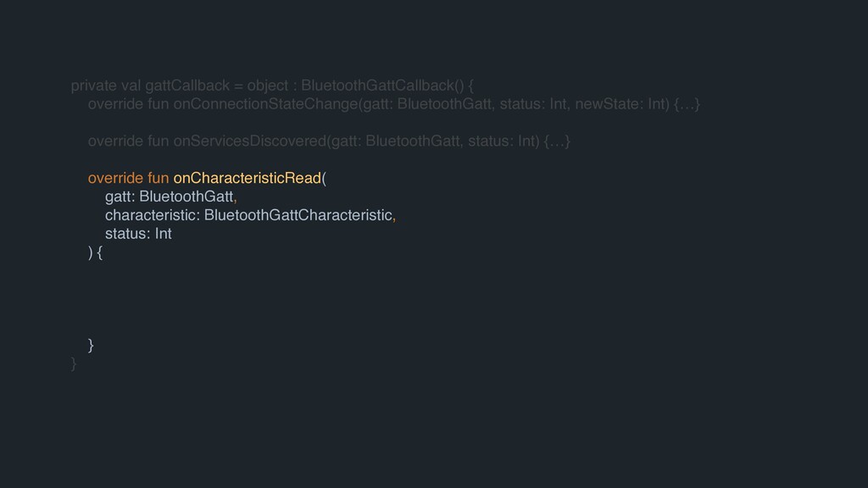Click the val keyword on first line
The image size is (868, 488).
[132, 86]
